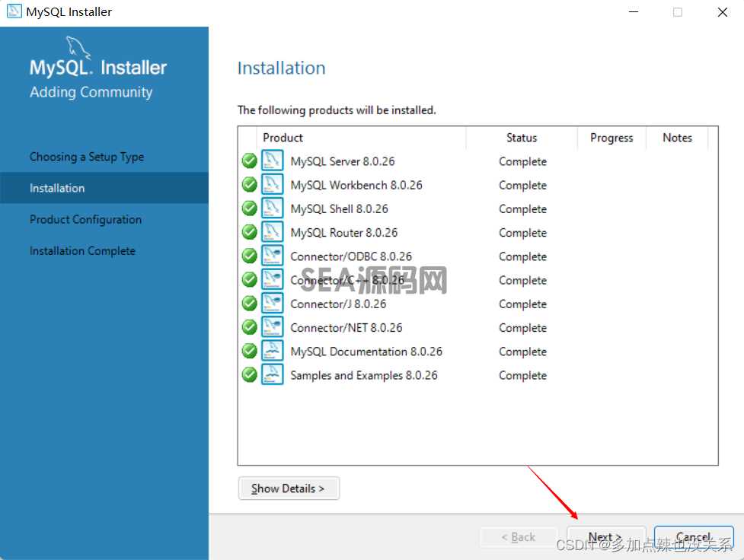Click the Notes column header
Viewport: 744px width, 560px height.
(x=677, y=138)
